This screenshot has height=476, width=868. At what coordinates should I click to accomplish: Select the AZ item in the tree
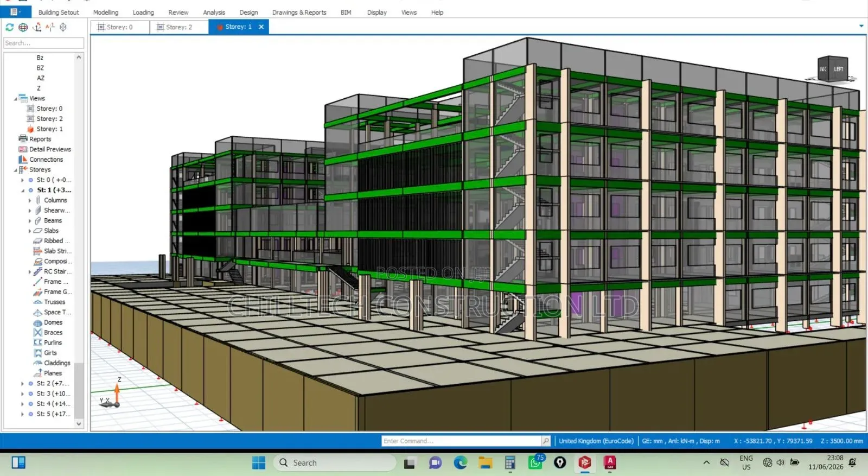[x=41, y=78]
